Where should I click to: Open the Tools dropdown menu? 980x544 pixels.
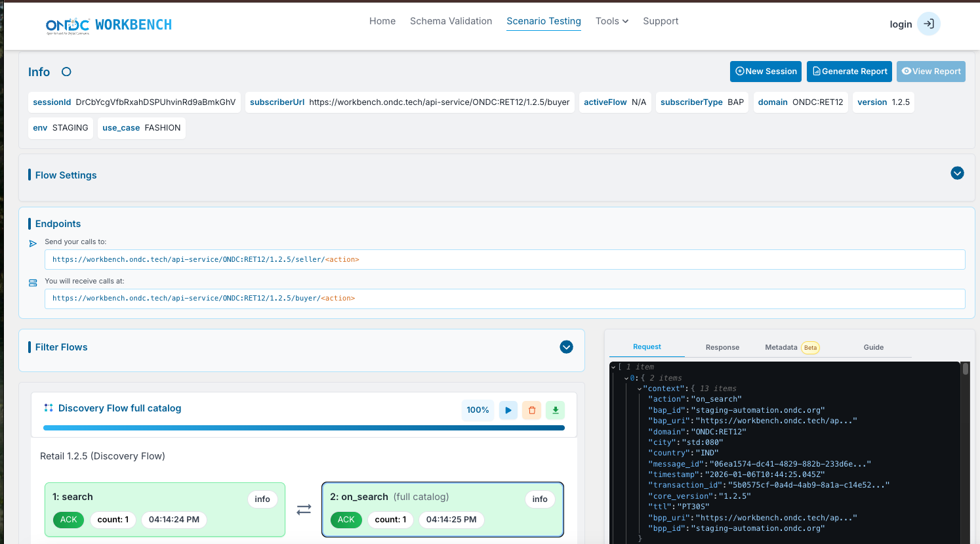(x=612, y=21)
